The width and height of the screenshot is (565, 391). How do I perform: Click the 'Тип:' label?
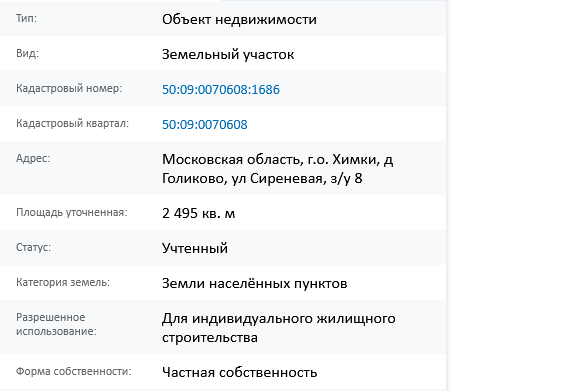click(26, 18)
